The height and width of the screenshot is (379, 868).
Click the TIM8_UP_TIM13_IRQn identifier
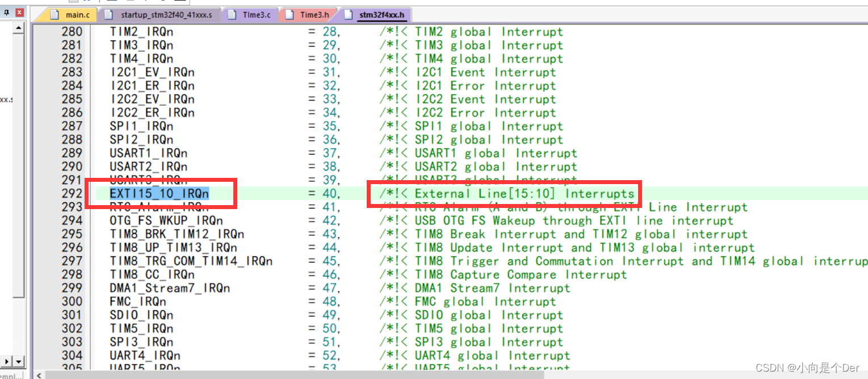(174, 248)
